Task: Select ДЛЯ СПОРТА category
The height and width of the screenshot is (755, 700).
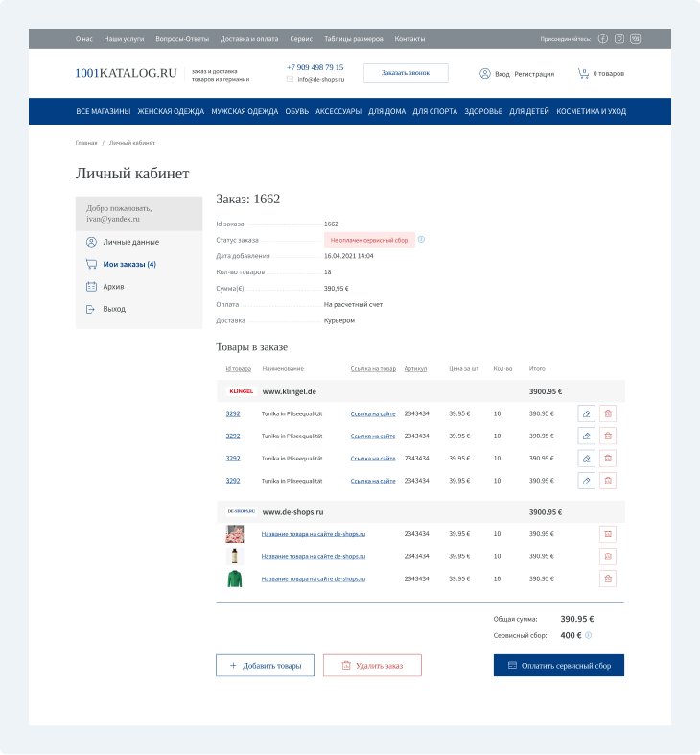Action: 434,111
